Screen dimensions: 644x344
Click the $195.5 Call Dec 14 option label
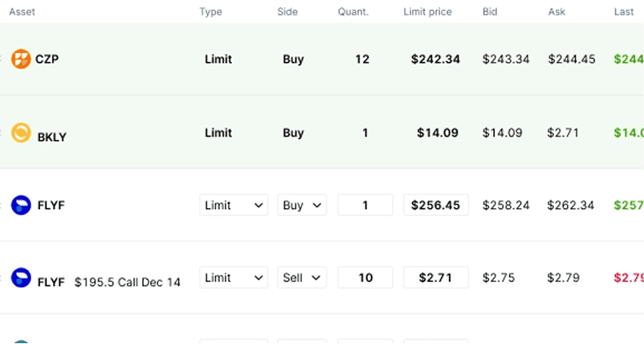128,282
